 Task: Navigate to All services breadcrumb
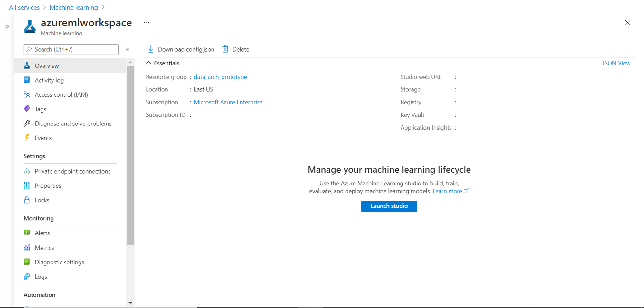point(24,7)
